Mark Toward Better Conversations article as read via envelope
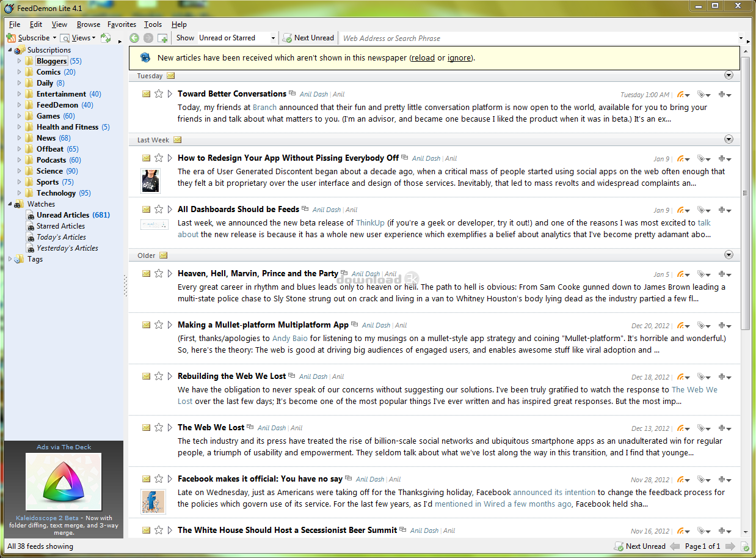756x558 pixels. 147,94
